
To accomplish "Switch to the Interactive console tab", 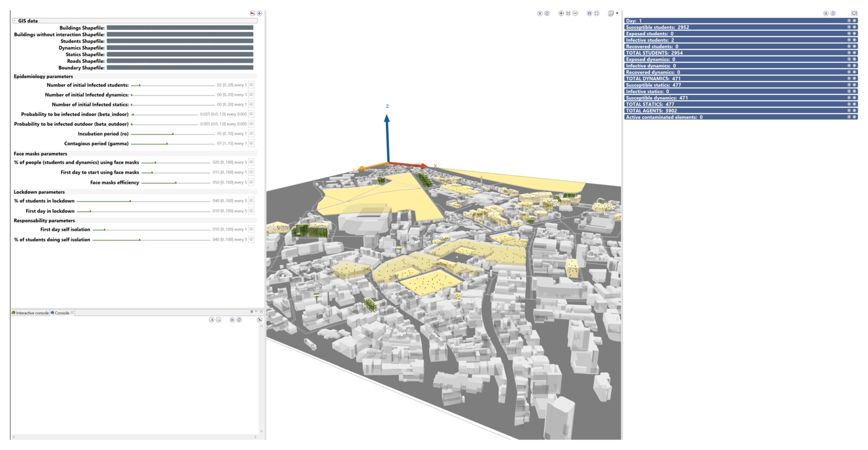I will point(30,313).
